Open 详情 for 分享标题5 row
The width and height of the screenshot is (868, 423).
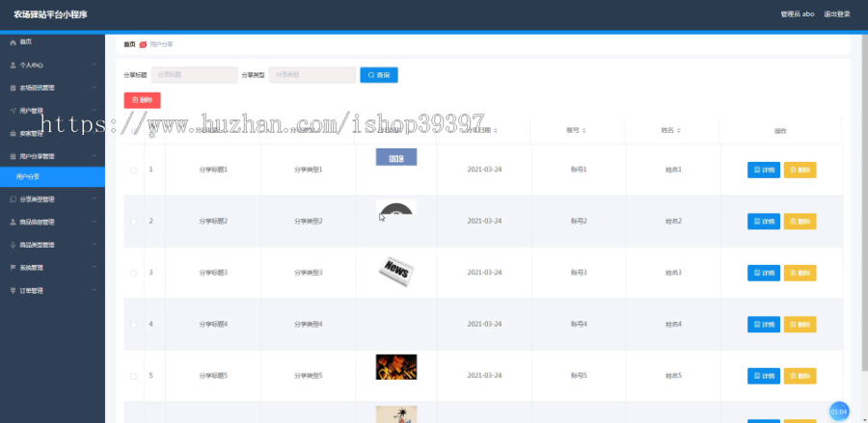(764, 376)
